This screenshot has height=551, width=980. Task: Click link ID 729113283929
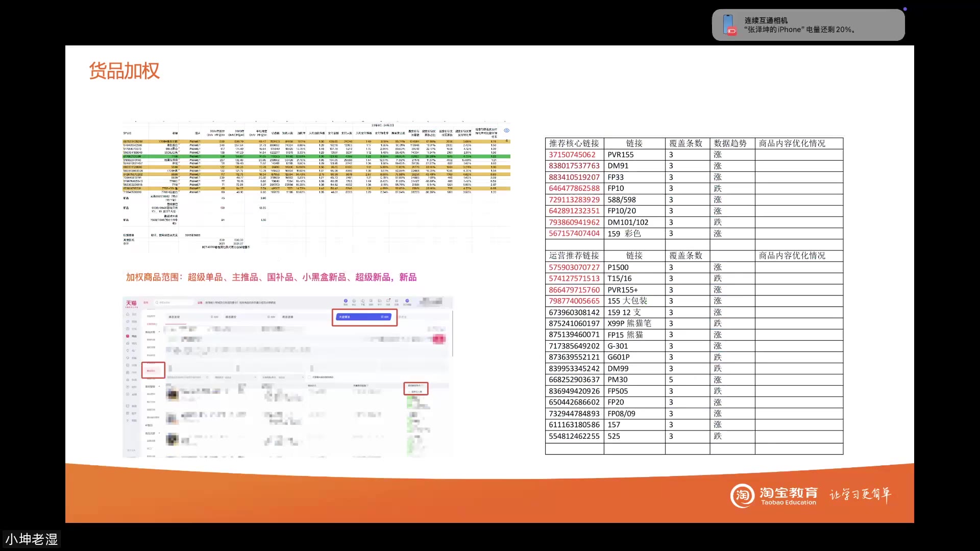coord(574,199)
